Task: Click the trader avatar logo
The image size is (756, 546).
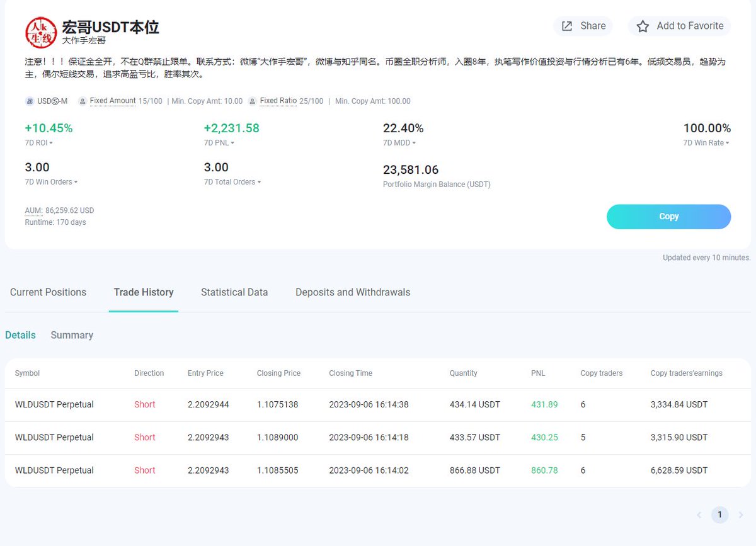Action: click(41, 32)
